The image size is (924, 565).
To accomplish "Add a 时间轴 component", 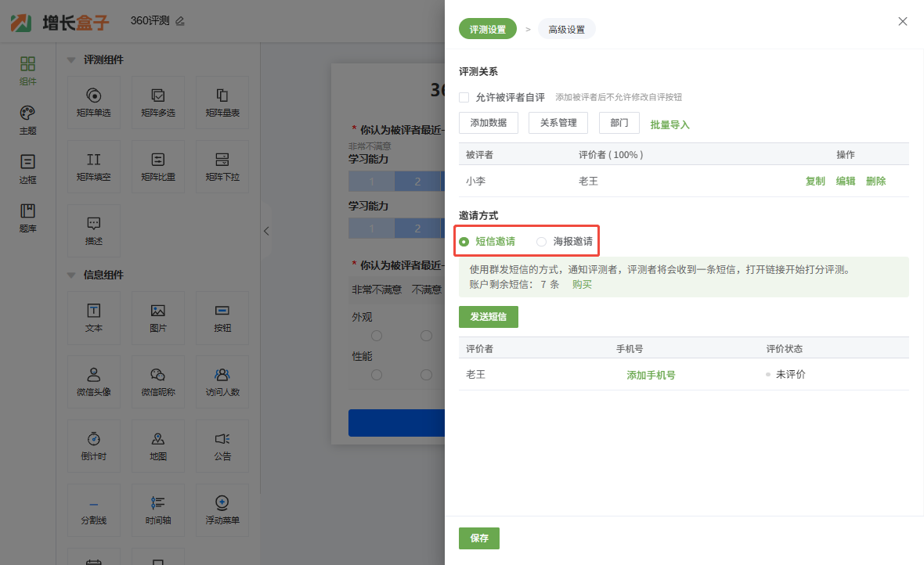I will pos(158,510).
